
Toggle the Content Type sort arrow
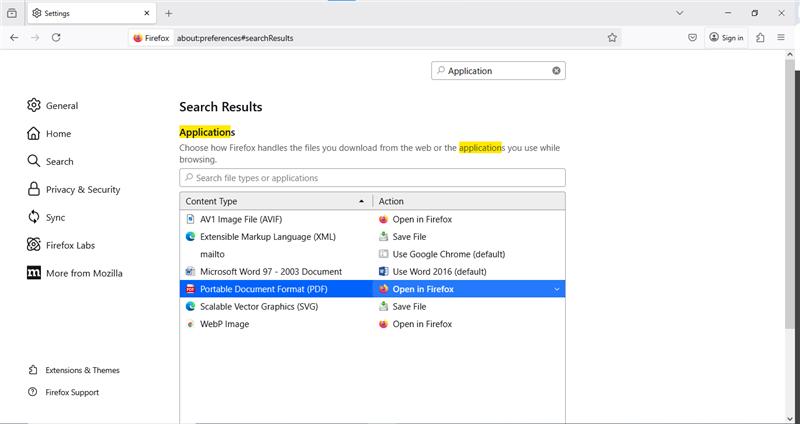tap(362, 202)
